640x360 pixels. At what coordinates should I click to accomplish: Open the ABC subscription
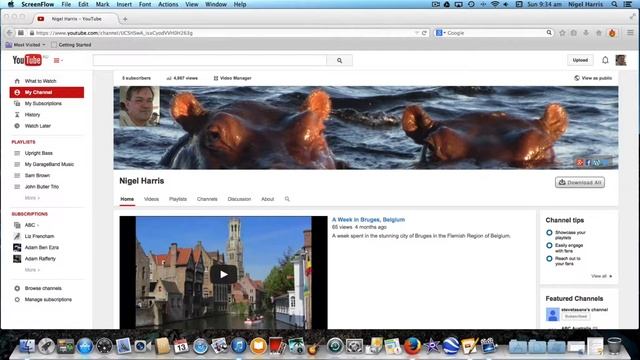click(30, 225)
